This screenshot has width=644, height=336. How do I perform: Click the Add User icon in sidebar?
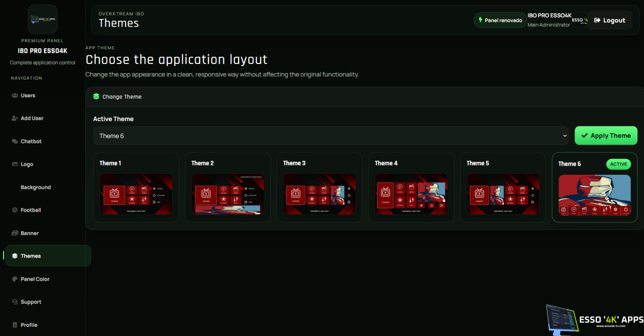(15, 118)
